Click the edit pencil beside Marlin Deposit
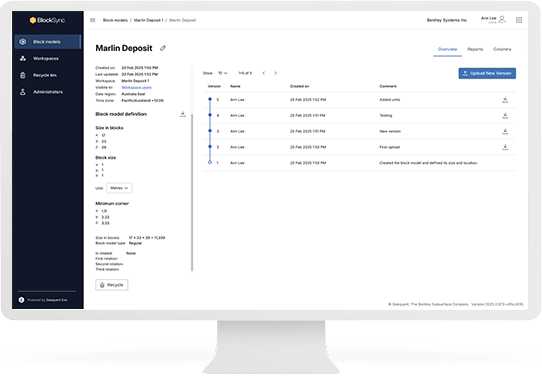 (x=163, y=48)
